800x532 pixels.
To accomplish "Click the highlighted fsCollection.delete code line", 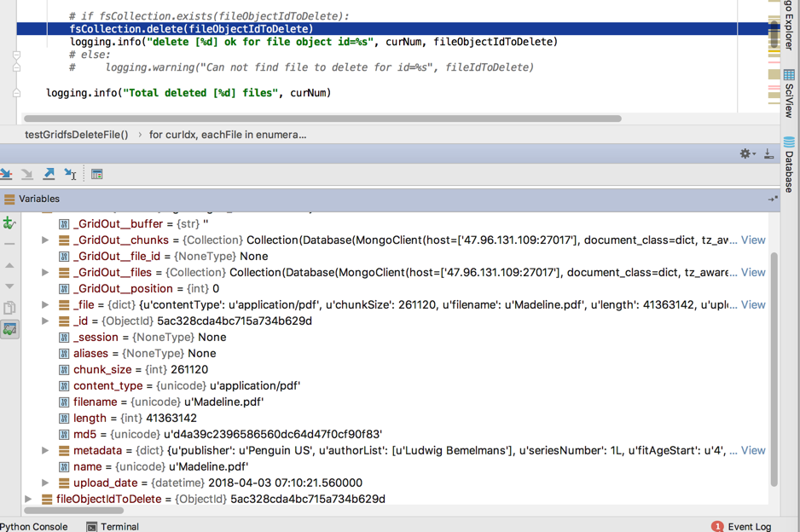I will pyautogui.click(x=391, y=29).
